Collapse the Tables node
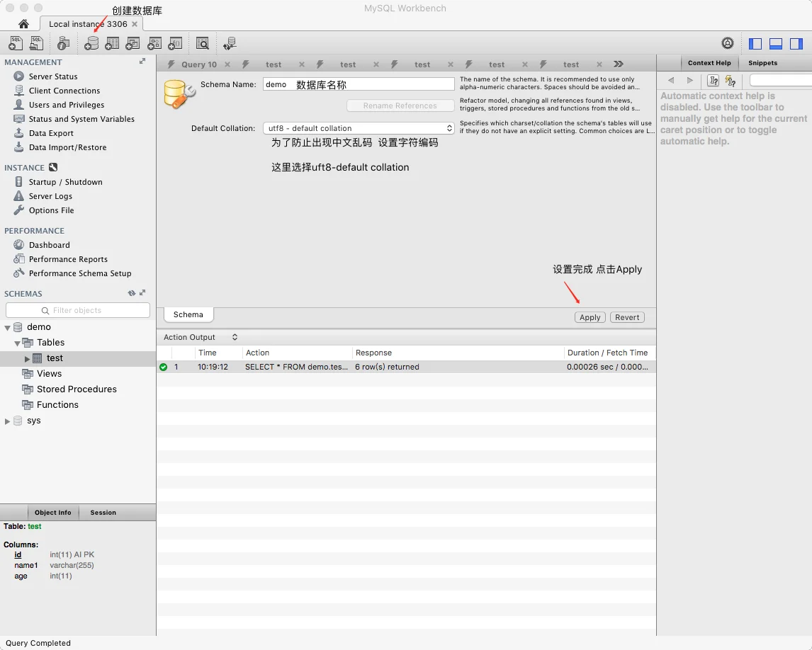The image size is (812, 650). click(x=17, y=343)
